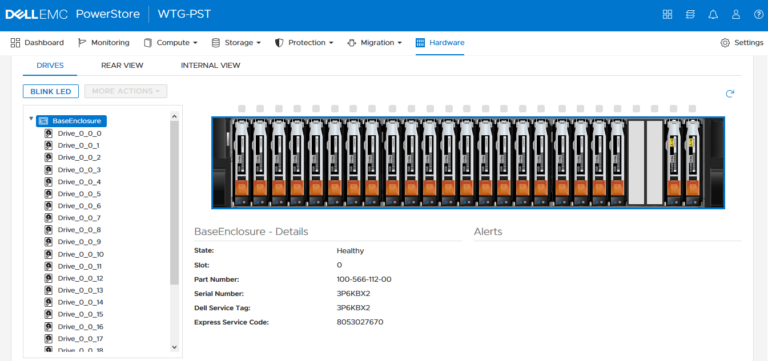Open the alerts bell icon

[x=713, y=14]
